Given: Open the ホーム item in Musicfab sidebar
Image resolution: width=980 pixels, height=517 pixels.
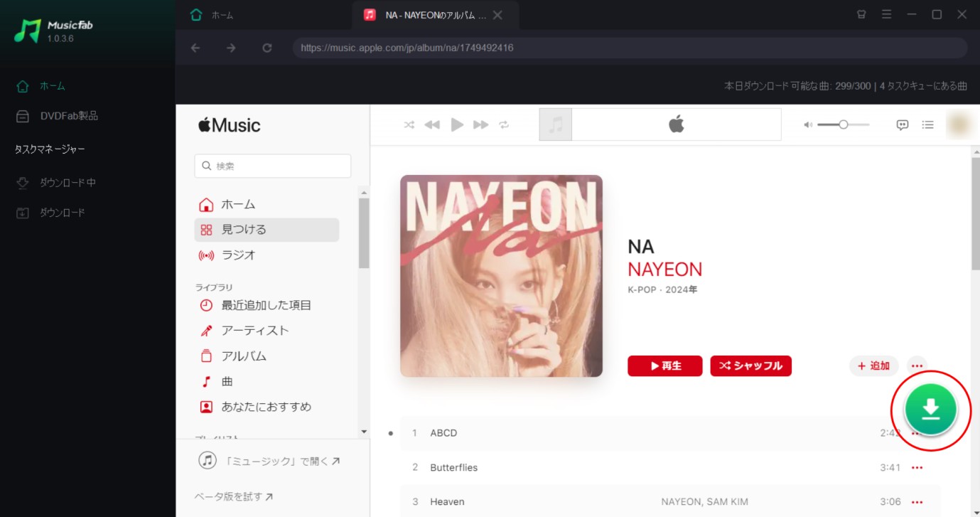Looking at the screenshot, I should pos(41,86).
